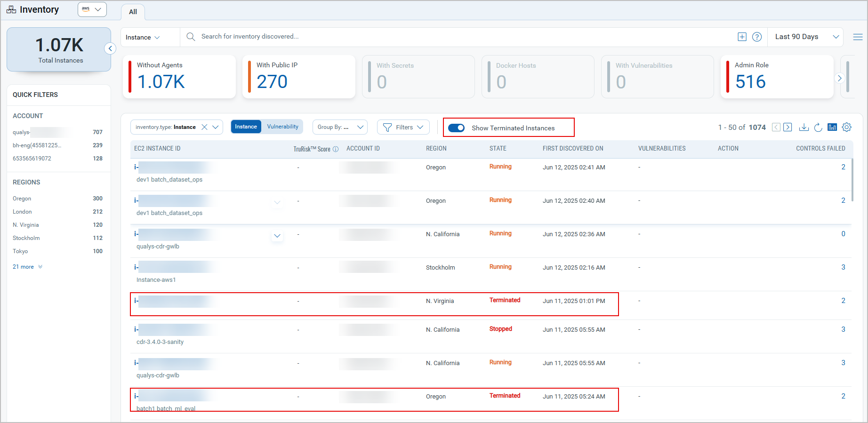The width and height of the screenshot is (868, 423).
Task: Filter by the N. Virginia region
Action: pyautogui.click(x=57, y=225)
